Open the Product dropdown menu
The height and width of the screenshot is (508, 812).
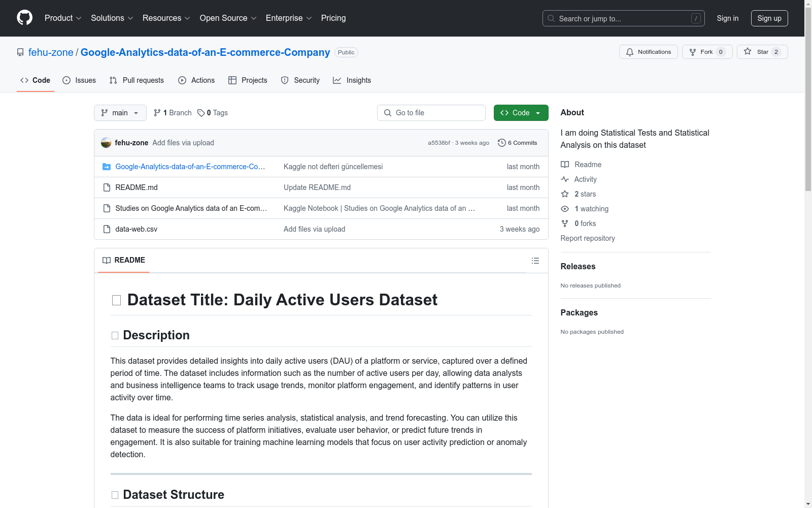pos(63,18)
